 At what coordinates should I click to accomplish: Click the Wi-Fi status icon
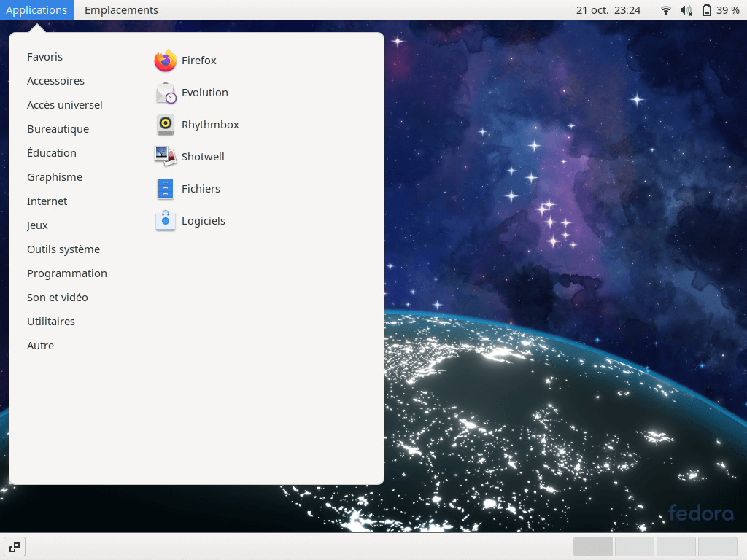(x=666, y=10)
